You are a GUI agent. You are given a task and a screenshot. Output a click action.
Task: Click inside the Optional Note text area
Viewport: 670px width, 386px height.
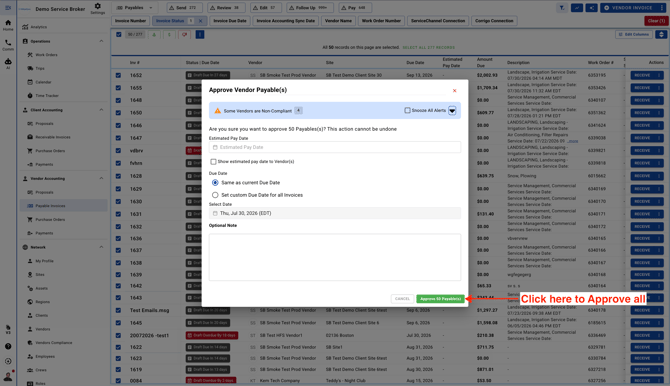pyautogui.click(x=335, y=257)
